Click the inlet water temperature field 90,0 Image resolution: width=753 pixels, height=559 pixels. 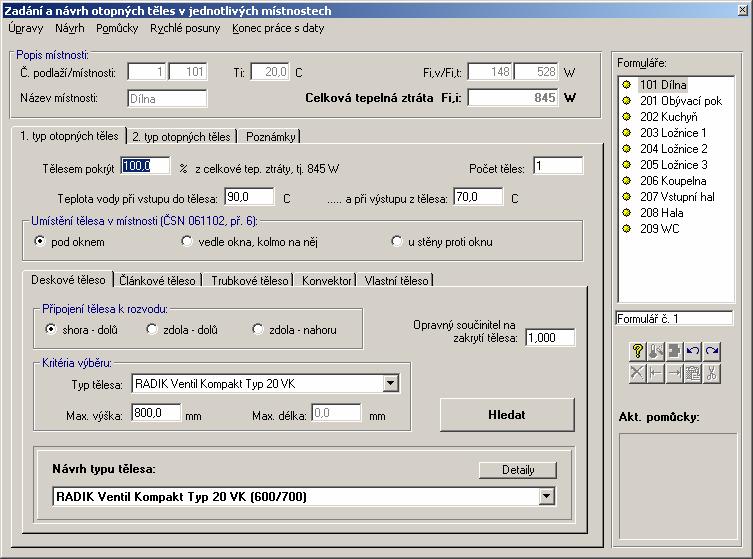tap(249, 197)
